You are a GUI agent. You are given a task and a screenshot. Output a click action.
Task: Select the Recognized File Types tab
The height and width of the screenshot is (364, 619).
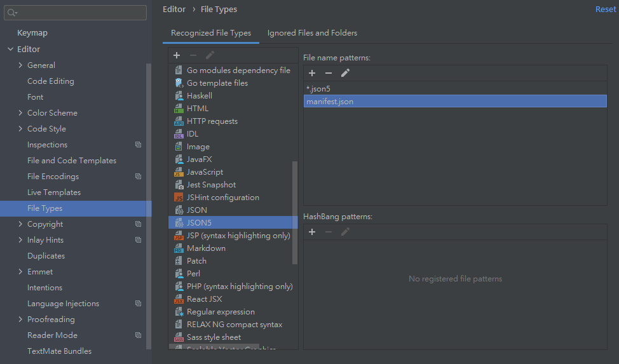point(211,33)
